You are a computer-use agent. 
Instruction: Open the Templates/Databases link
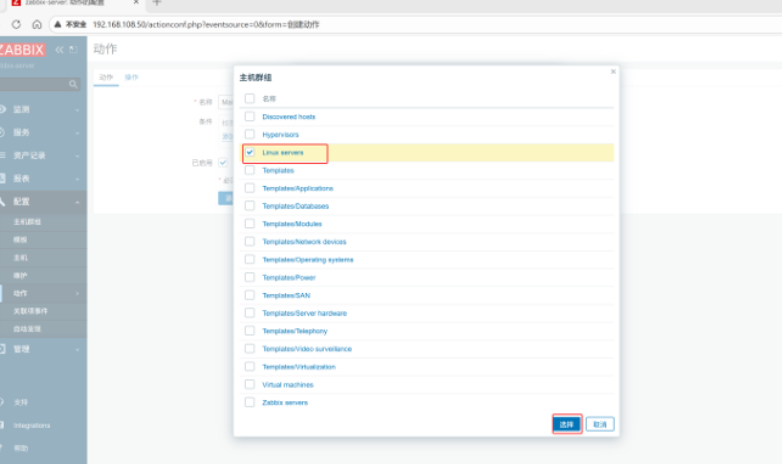point(295,206)
